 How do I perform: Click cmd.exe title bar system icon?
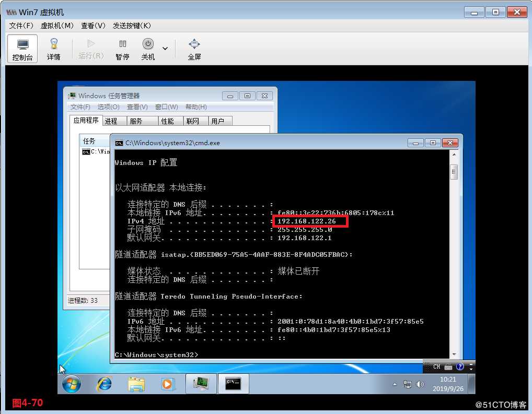(119, 143)
